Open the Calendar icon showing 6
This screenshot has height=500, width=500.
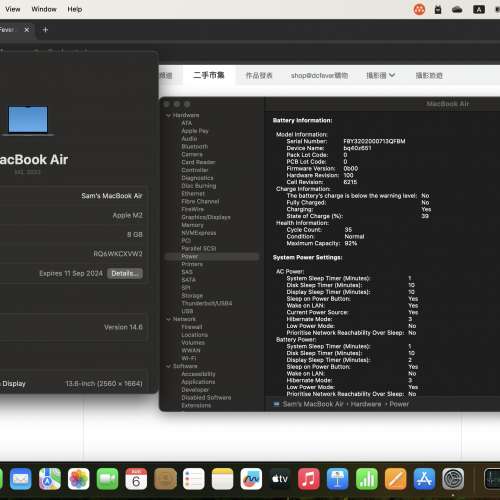(136, 479)
